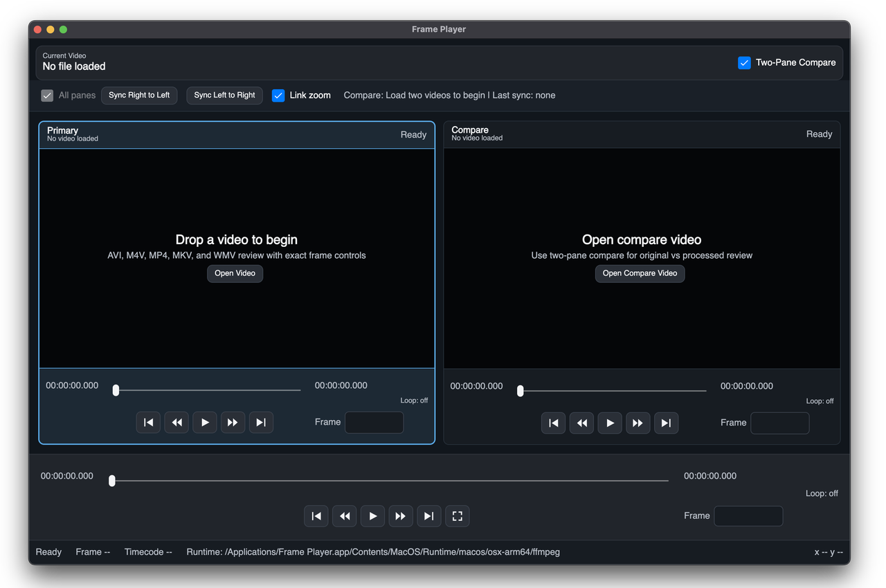
Task: Click 'Open compare video' heading
Action: coord(642,240)
